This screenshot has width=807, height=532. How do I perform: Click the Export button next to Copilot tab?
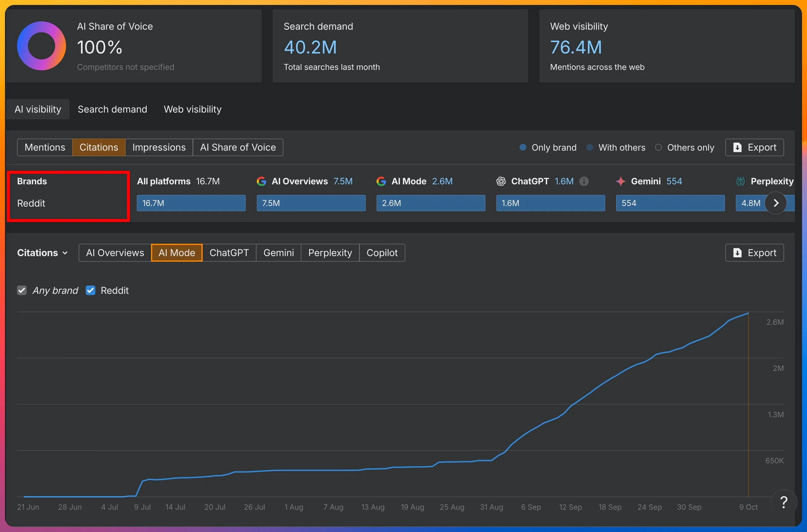coord(754,253)
